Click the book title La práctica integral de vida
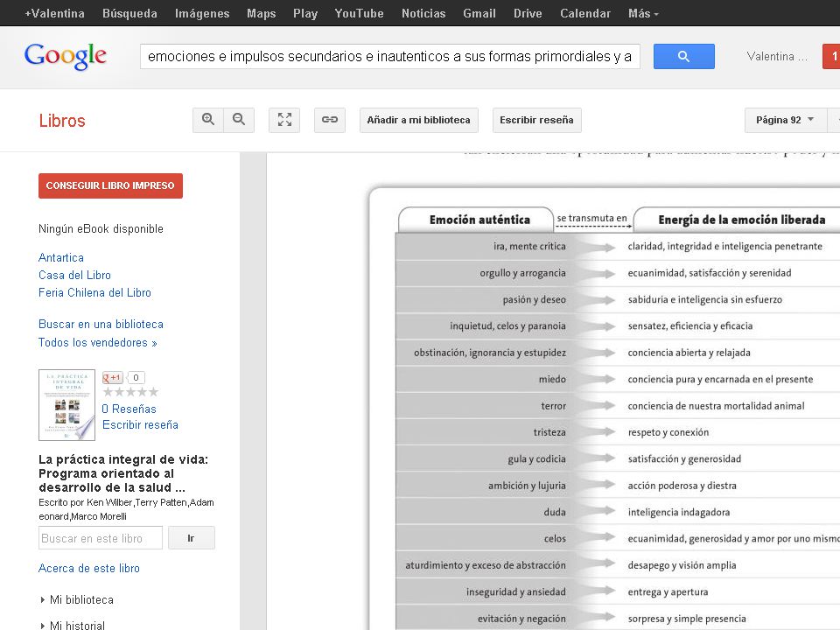 click(123, 473)
